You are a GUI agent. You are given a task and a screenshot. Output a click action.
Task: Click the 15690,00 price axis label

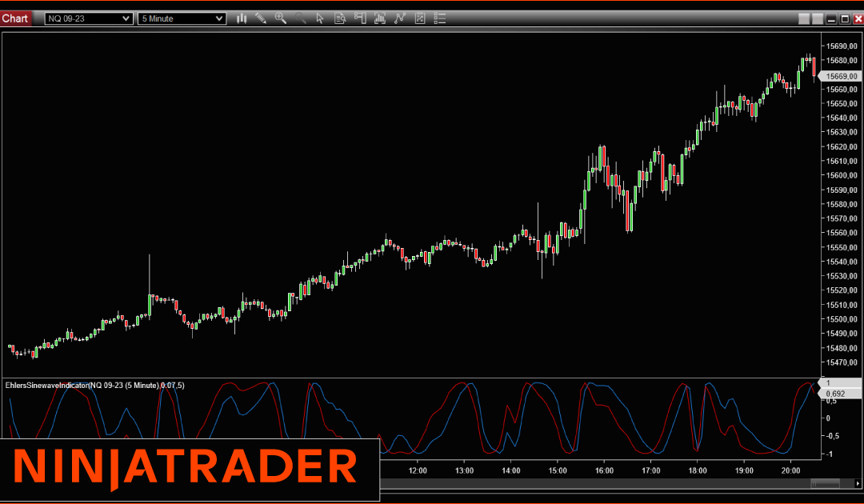(x=842, y=46)
